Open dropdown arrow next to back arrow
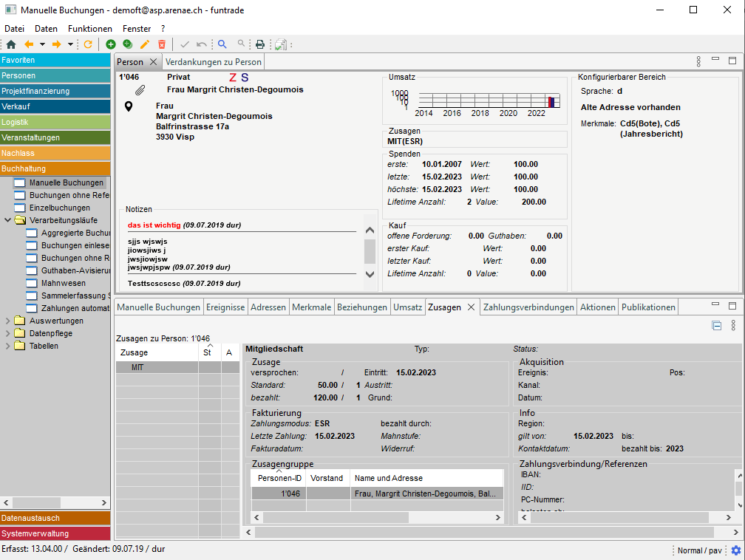 click(42, 44)
